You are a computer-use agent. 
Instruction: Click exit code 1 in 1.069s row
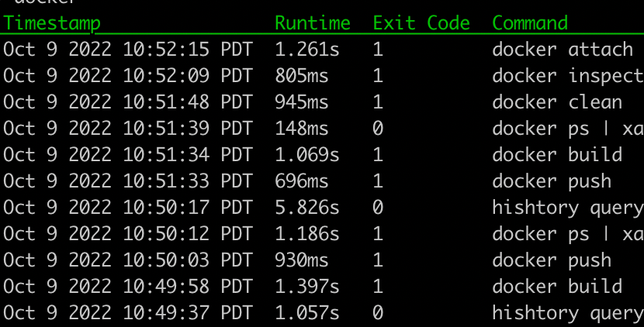(378, 155)
